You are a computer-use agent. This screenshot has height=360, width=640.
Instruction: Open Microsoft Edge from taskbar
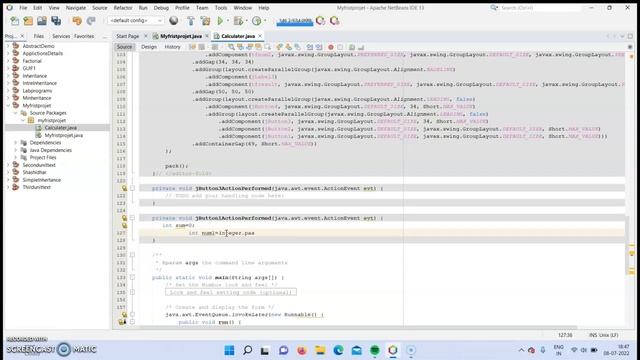[338, 350]
